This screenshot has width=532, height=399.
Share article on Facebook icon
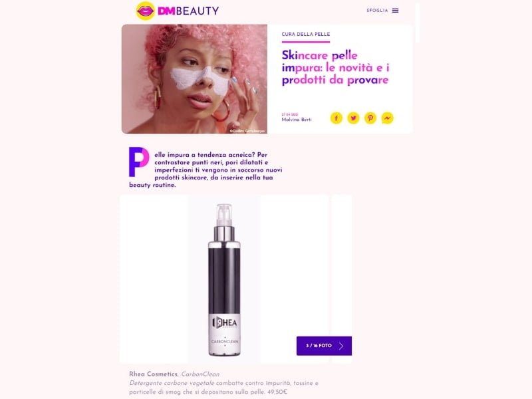[336, 118]
